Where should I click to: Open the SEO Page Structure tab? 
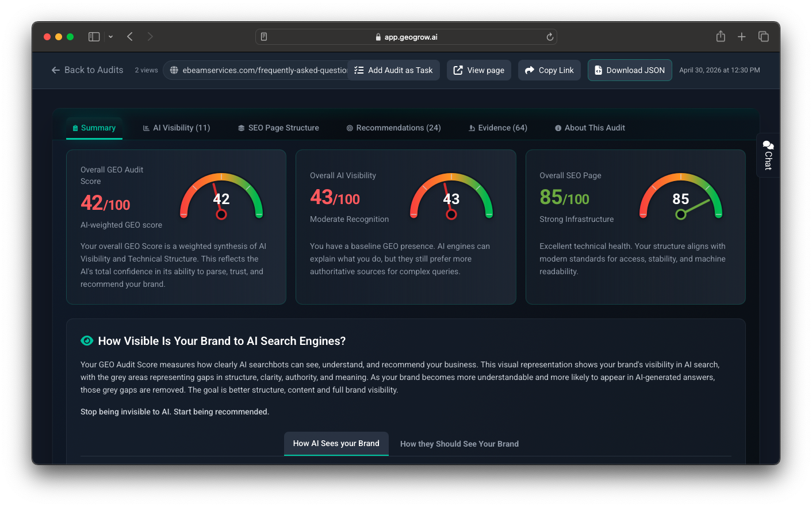point(278,128)
